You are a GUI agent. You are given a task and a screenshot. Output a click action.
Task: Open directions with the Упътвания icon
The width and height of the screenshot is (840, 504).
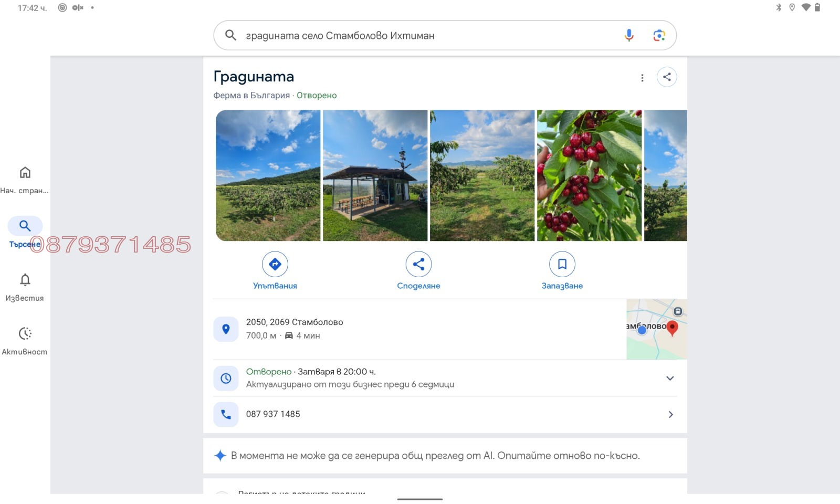275,264
